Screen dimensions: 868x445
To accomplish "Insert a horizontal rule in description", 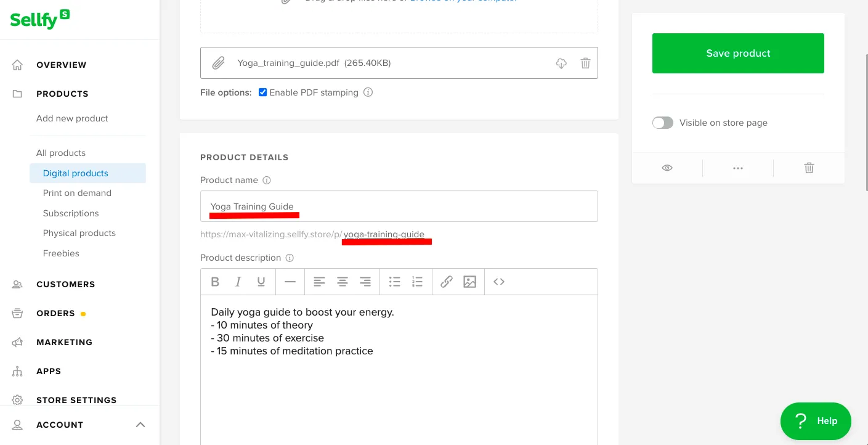I will [290, 282].
